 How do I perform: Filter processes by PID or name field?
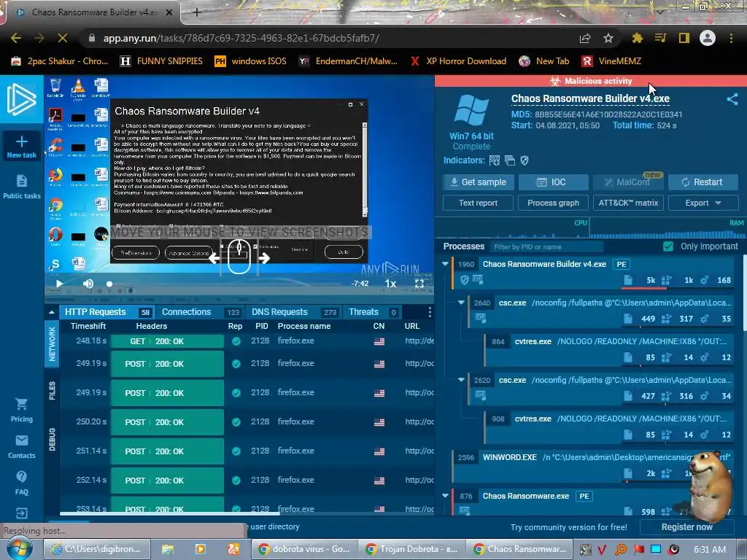pos(546,246)
